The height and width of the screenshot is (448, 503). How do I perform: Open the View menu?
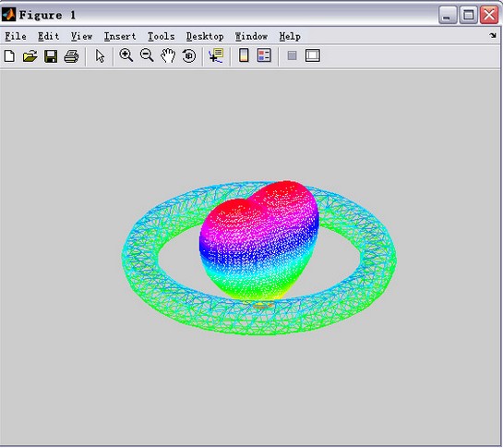(82, 36)
